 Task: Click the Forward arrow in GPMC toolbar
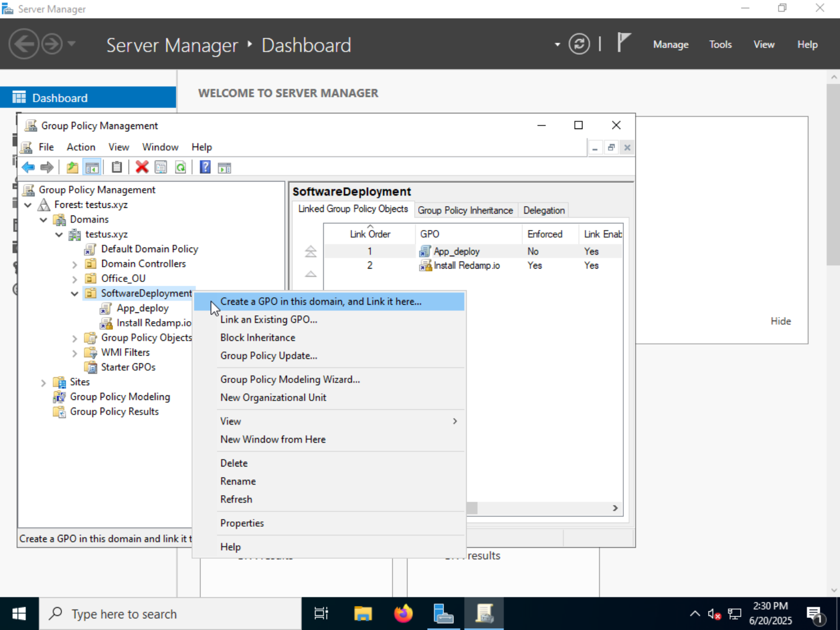pos(47,168)
